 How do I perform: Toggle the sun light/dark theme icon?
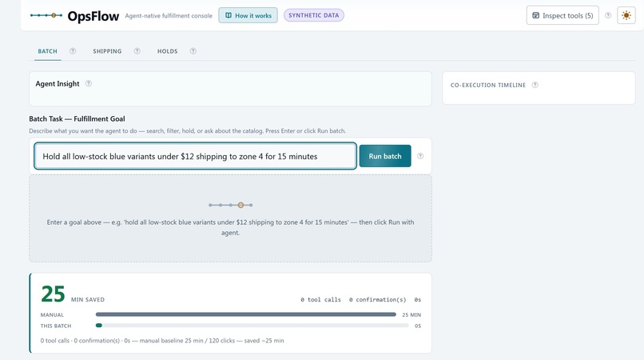click(x=626, y=16)
